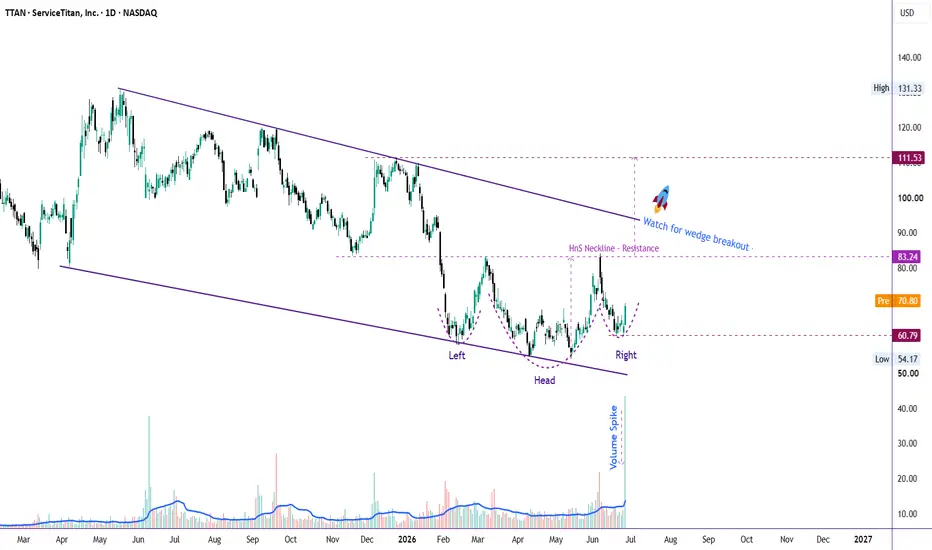The height and width of the screenshot is (550, 932).
Task: Select the 'Volume Spike' annotation
Action: [x=614, y=438]
